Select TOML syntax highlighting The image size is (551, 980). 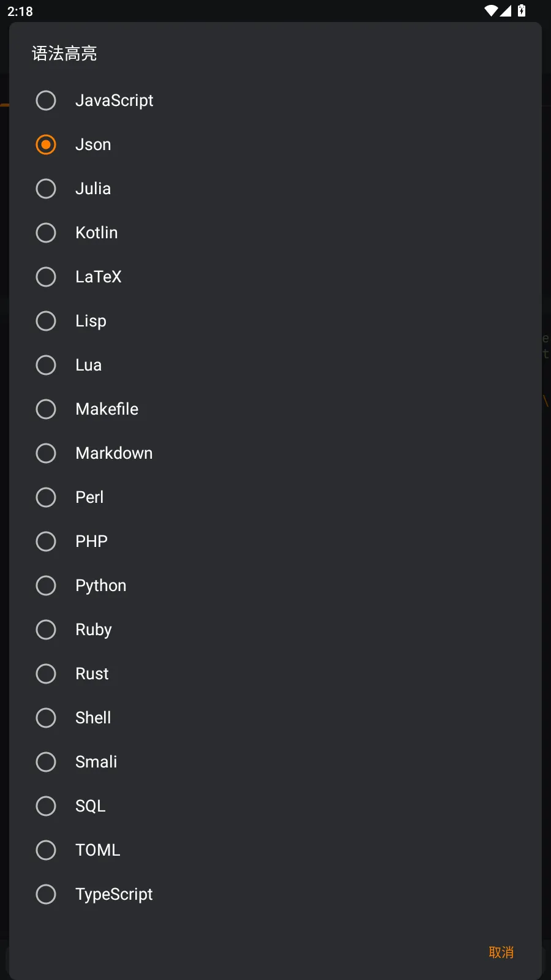(x=46, y=850)
